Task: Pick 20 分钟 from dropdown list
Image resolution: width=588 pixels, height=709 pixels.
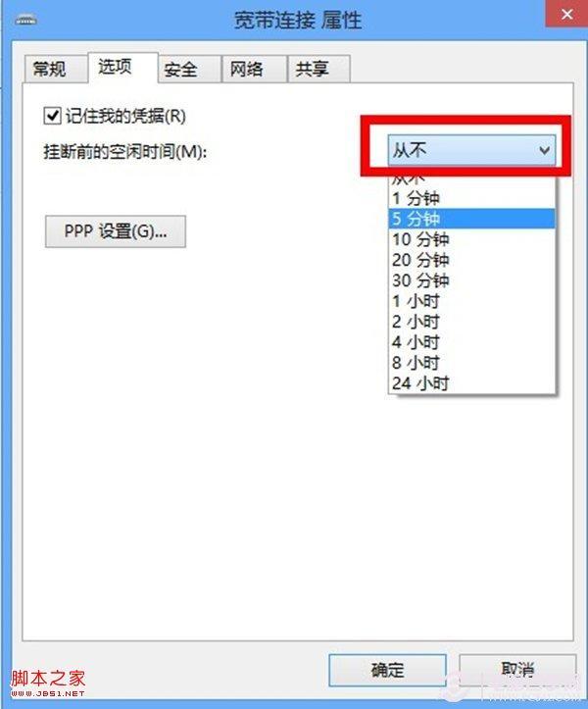Action: 471,260
